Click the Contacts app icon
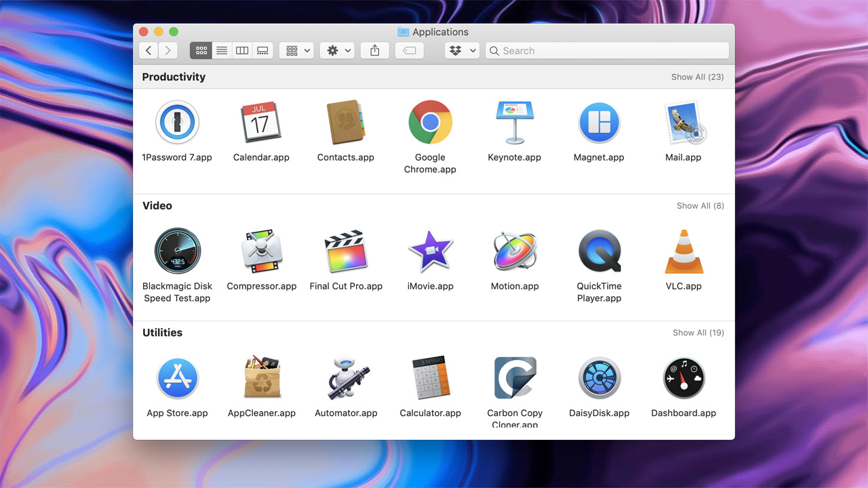This screenshot has height=488, width=868. (346, 123)
